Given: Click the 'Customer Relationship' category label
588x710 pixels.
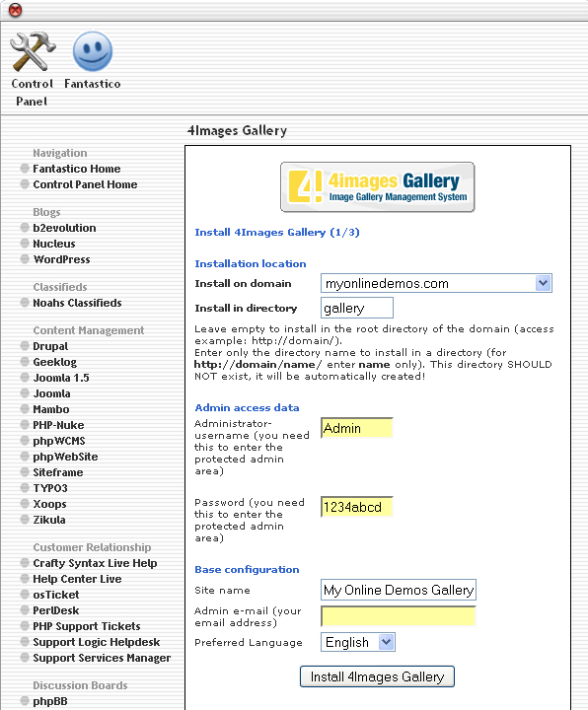Looking at the screenshot, I should coord(92,547).
